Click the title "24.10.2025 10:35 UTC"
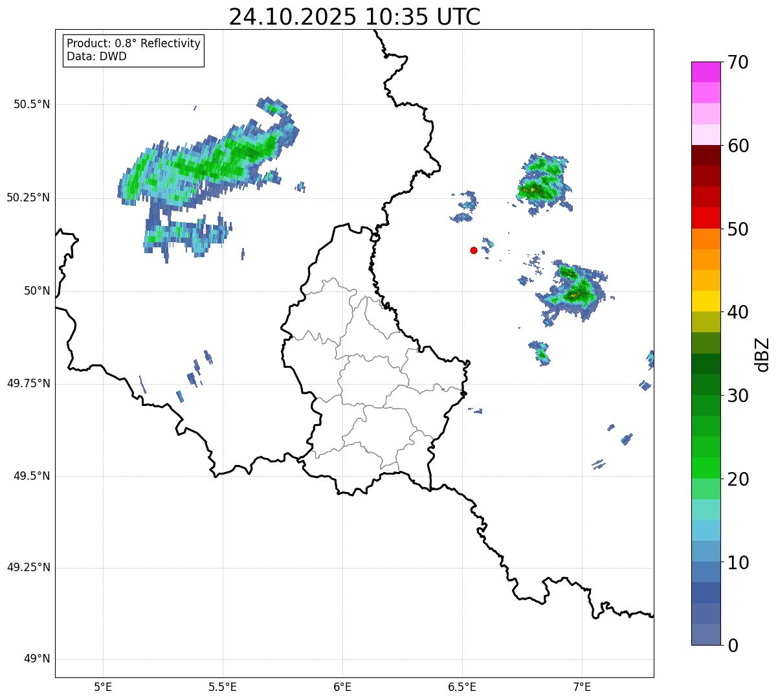The height and width of the screenshot is (700, 778). click(x=355, y=17)
